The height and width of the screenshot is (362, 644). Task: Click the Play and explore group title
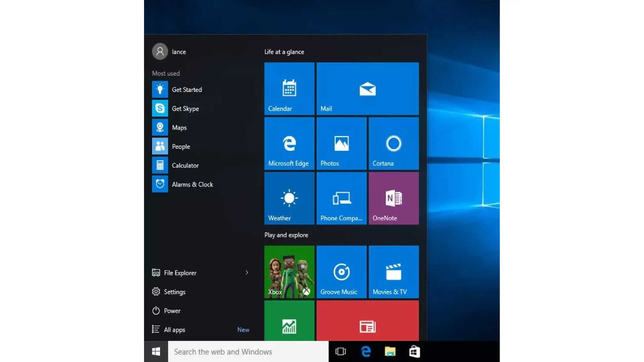[x=286, y=235]
